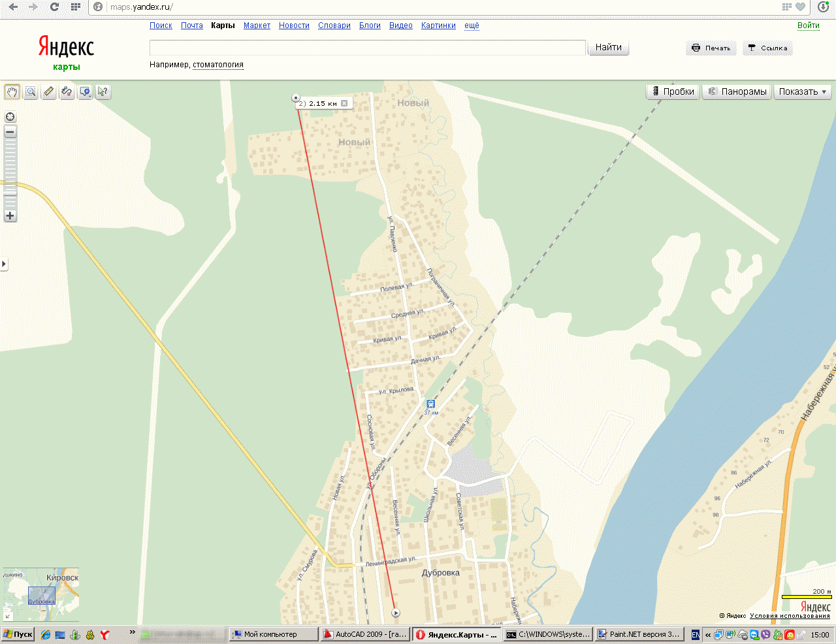Toggle the Пробки traffic layer
836x644 pixels.
point(673,92)
